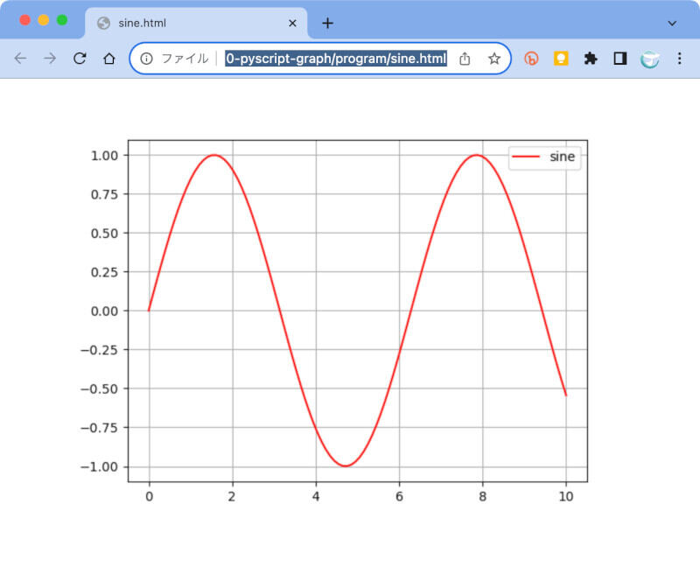Open the yellow Google Keep extension

[561, 59]
